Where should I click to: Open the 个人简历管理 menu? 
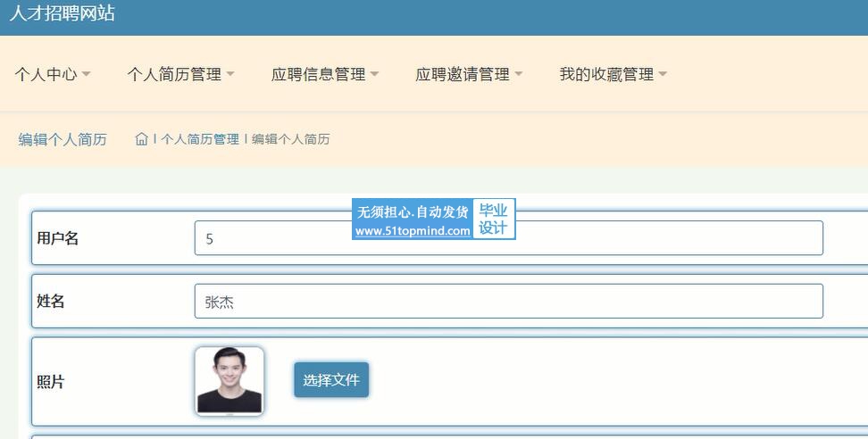[x=180, y=73]
